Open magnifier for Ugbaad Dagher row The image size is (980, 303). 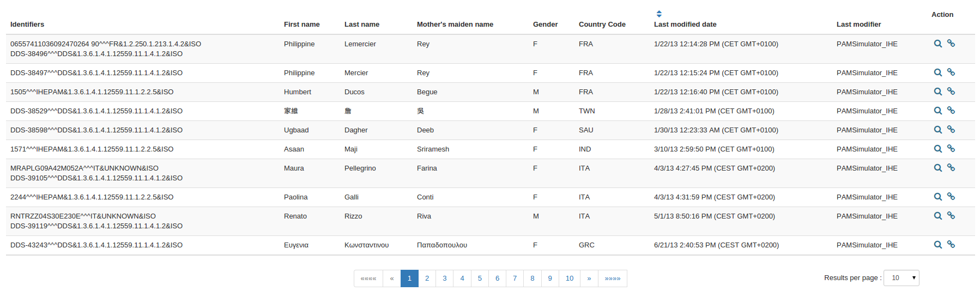point(937,130)
